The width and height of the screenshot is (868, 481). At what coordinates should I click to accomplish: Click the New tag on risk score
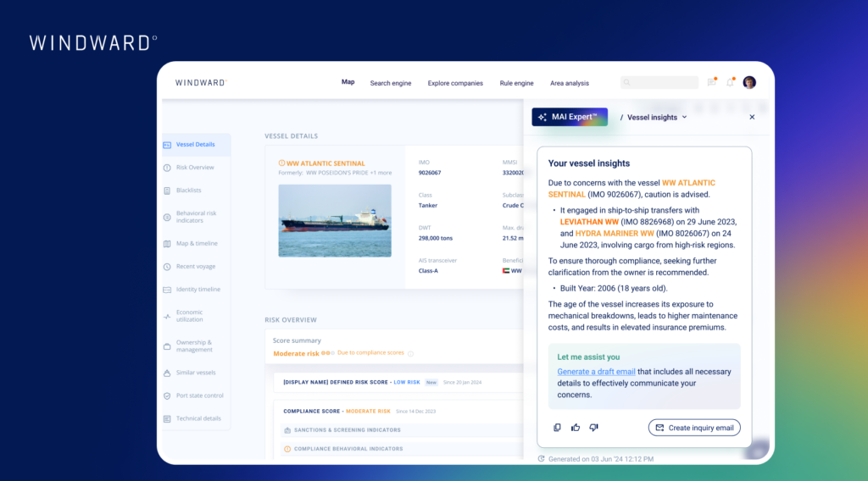(431, 383)
